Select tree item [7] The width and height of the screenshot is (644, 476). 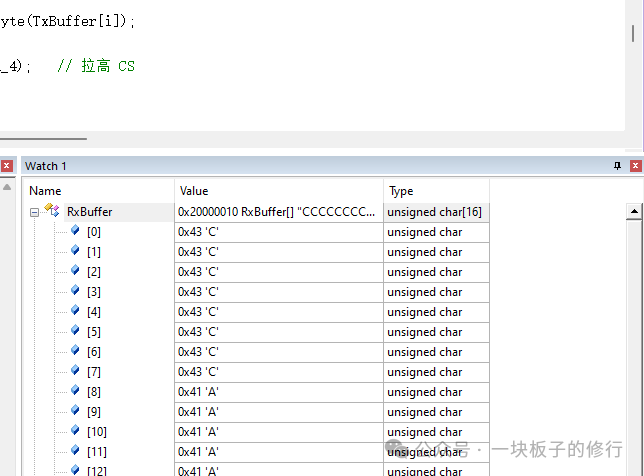pos(94,372)
